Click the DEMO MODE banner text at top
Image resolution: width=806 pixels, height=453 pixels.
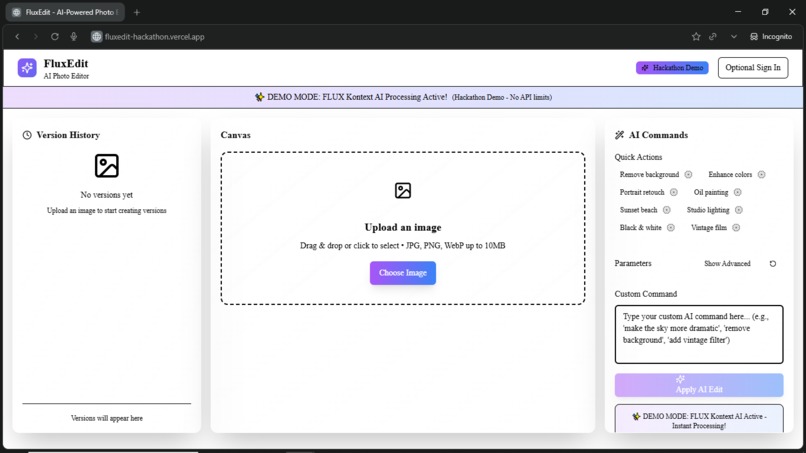tap(403, 97)
